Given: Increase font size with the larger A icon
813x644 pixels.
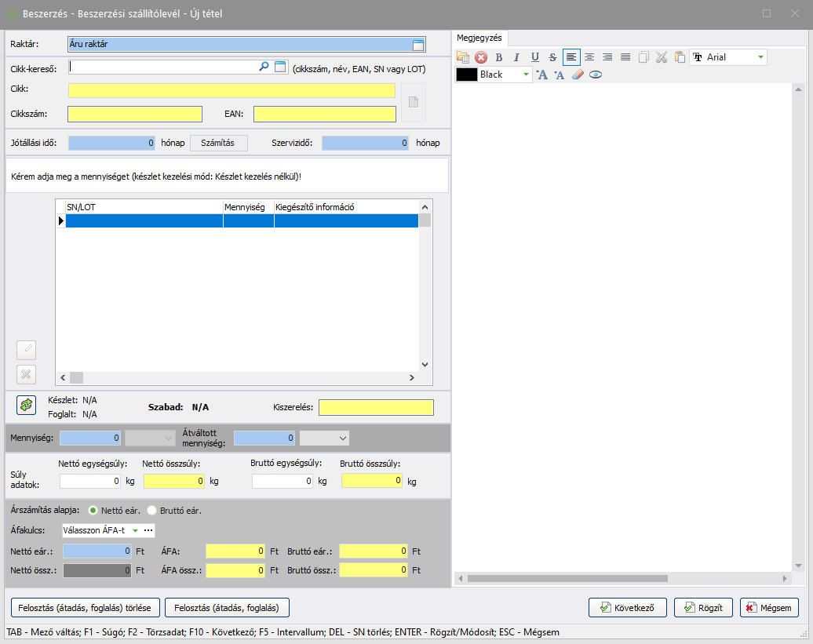Looking at the screenshot, I should (541, 75).
